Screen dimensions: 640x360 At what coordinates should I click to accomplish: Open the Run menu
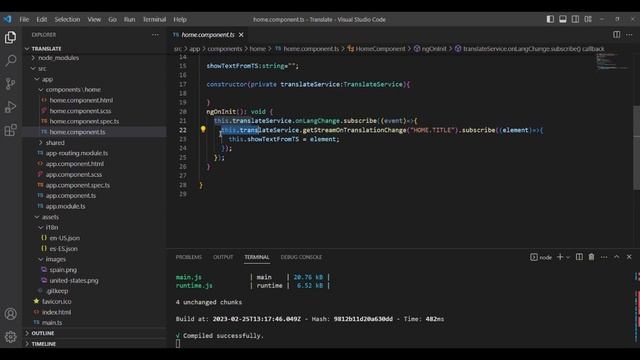[x=129, y=19]
